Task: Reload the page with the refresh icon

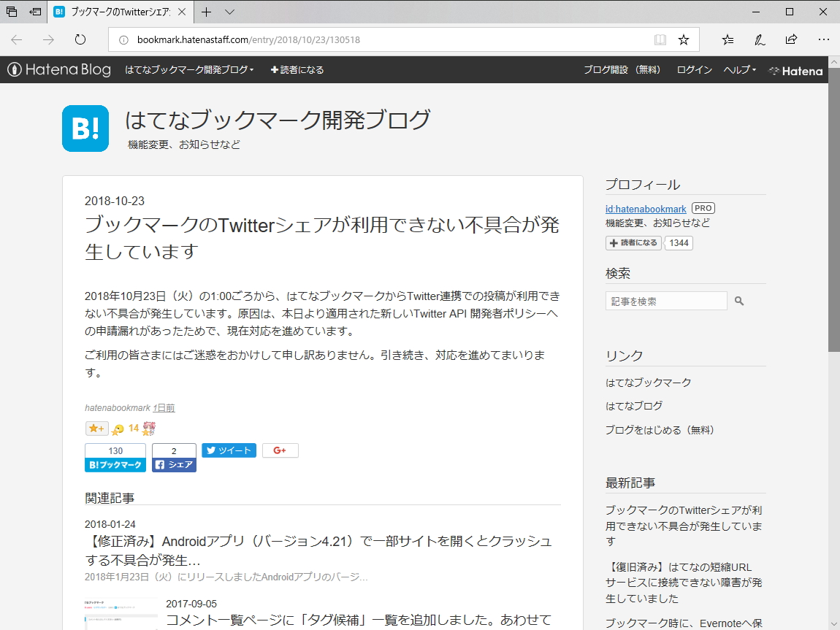Action: click(80, 40)
